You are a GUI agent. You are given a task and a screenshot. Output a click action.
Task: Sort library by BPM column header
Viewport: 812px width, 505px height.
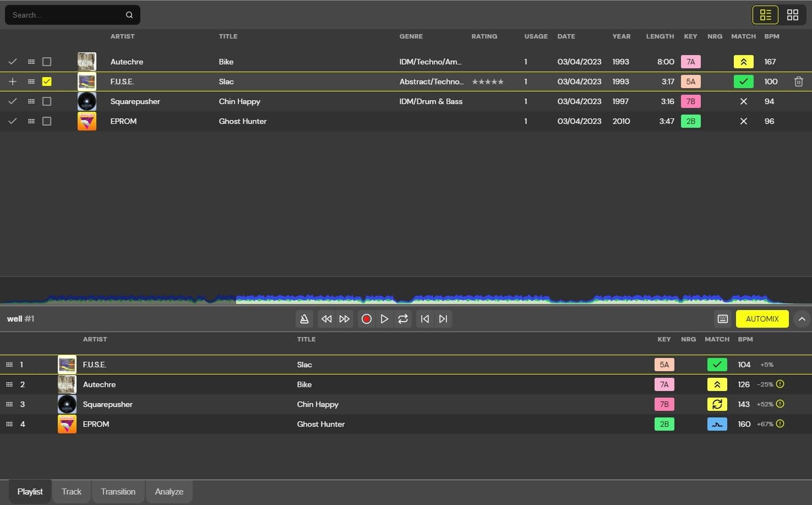[772, 36]
